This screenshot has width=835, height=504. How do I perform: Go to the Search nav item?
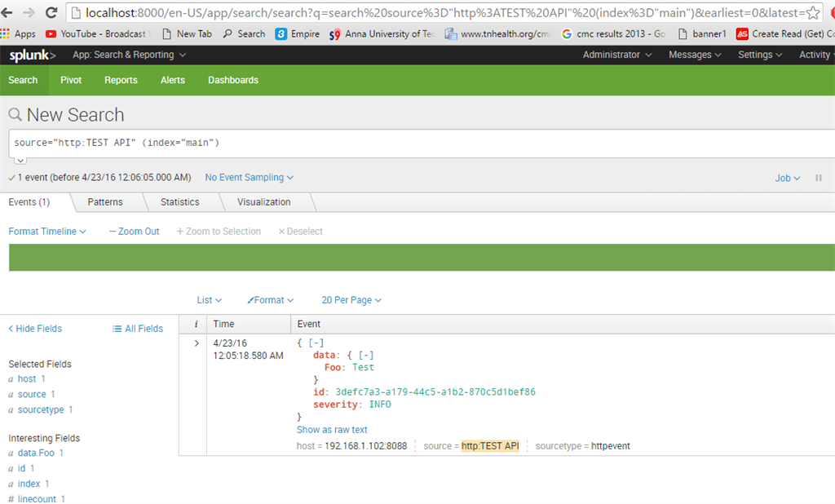(x=23, y=80)
